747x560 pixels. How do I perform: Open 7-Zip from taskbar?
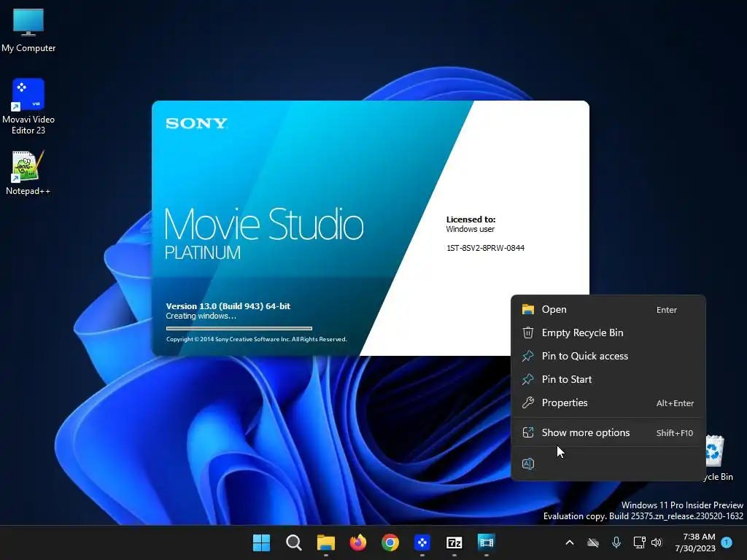pyautogui.click(x=454, y=542)
